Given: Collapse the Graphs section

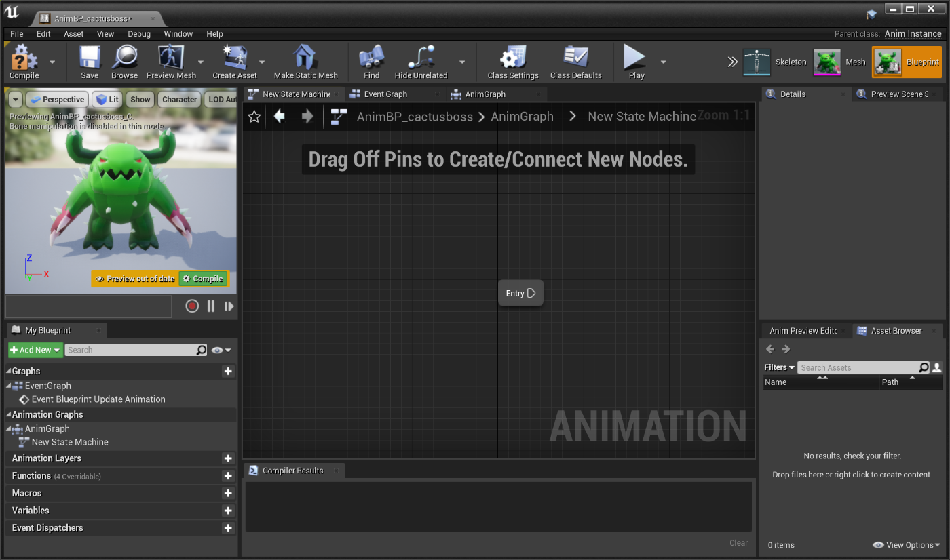Looking at the screenshot, I should pos(9,372).
